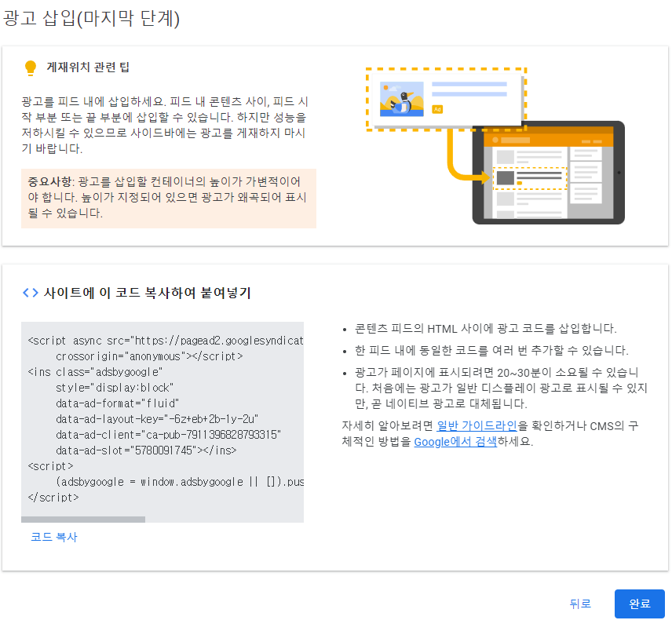Screen dimensions: 672x631
Task: Click the data-ad-client code line
Action: [x=169, y=435]
